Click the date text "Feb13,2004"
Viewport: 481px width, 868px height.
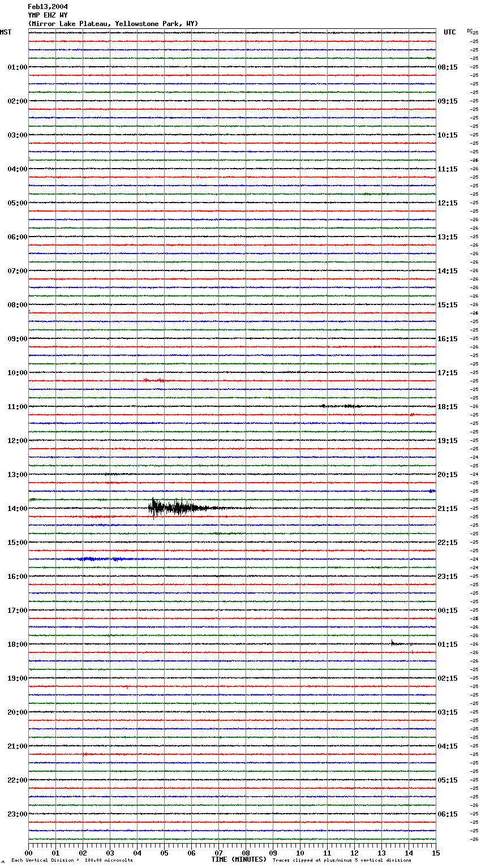tap(48, 7)
